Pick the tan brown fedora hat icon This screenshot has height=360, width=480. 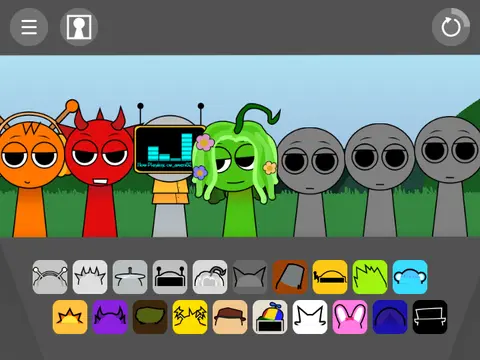(x=230, y=317)
